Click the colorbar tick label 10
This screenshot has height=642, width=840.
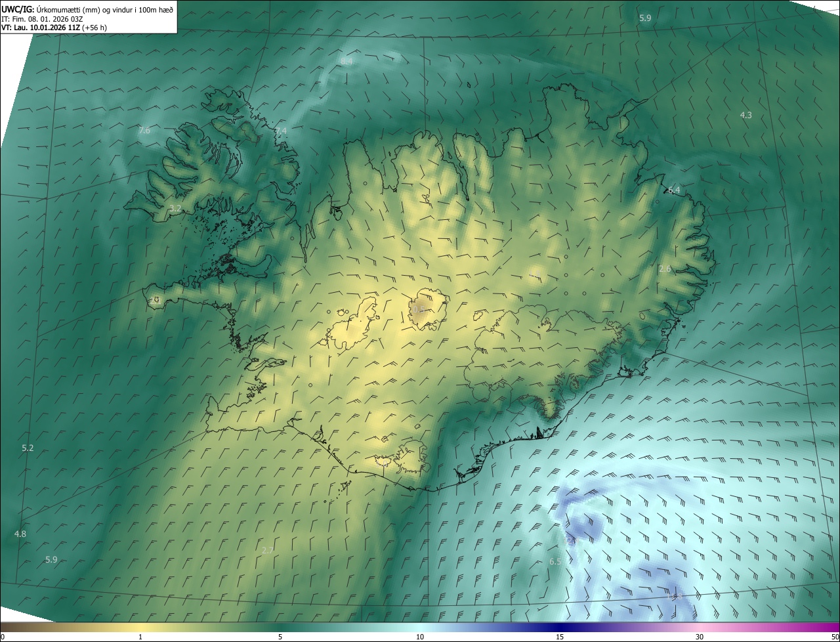pyautogui.click(x=420, y=637)
